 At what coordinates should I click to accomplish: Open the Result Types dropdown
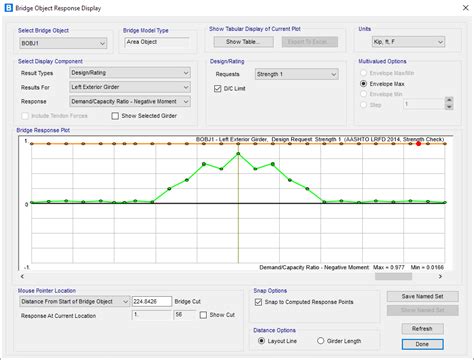click(x=130, y=73)
